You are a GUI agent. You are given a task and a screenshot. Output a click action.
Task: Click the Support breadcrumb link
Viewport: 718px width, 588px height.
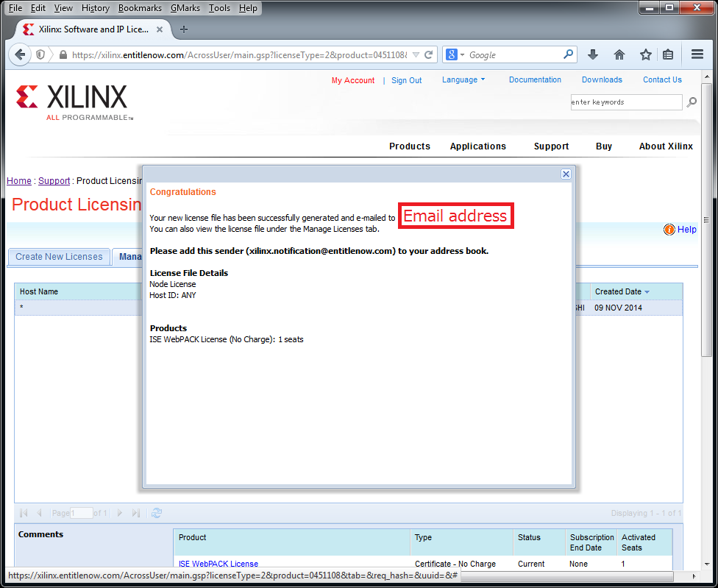[54, 181]
